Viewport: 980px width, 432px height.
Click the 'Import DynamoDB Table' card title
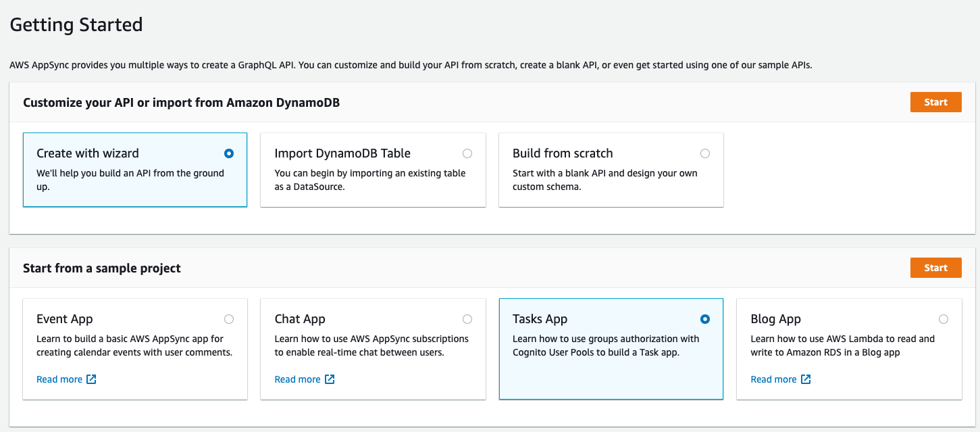(342, 153)
